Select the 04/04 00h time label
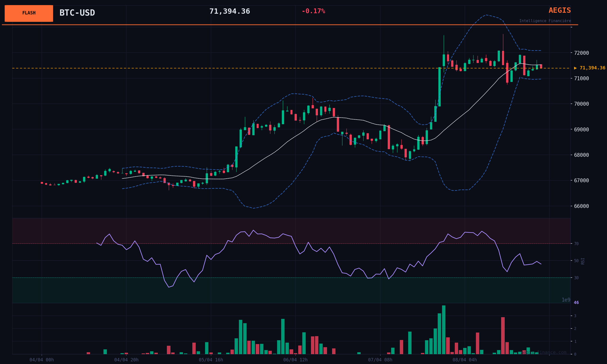Screen dimensions: 607x364 tap(42, 360)
